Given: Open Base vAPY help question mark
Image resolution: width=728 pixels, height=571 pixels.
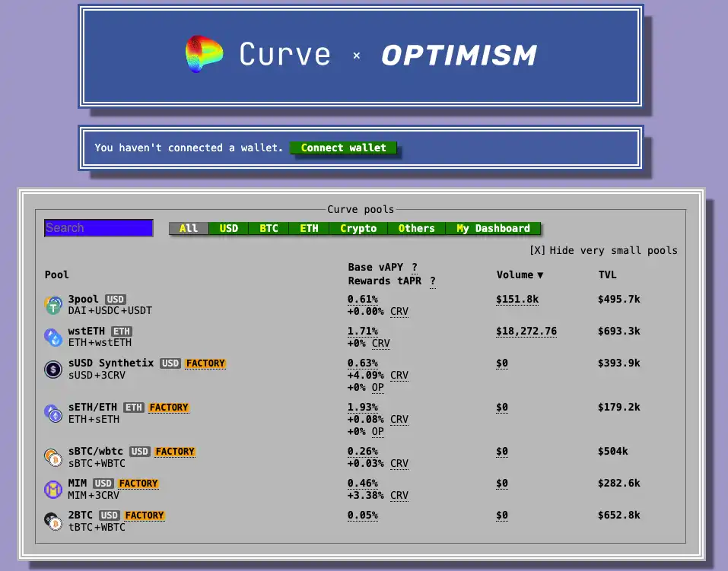Looking at the screenshot, I should [415, 267].
